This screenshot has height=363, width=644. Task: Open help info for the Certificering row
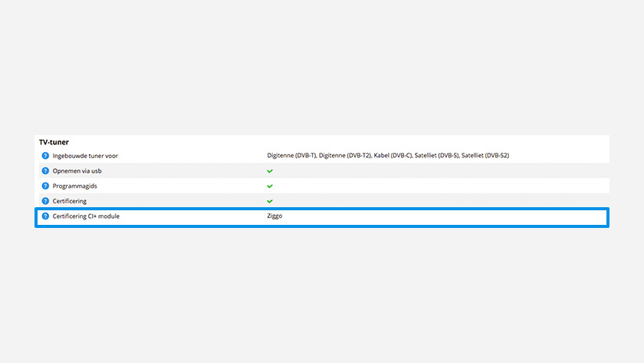click(x=45, y=201)
